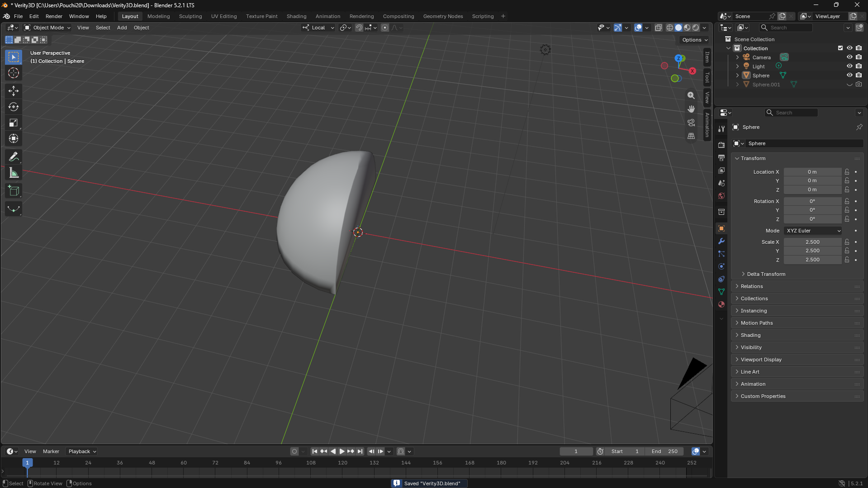This screenshot has height=488, width=868.
Task: Play the animation forward
Action: pyautogui.click(x=342, y=451)
